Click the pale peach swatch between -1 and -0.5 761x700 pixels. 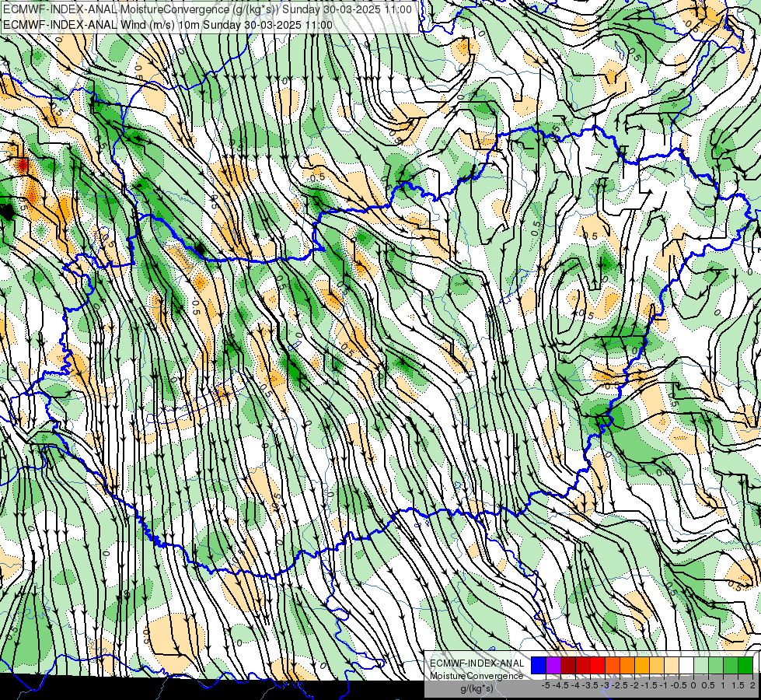[672, 666]
